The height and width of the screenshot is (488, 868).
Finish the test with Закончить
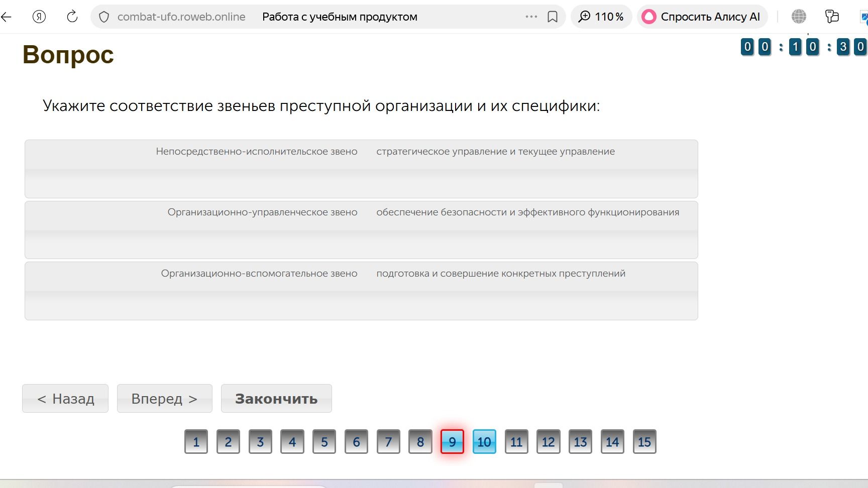point(276,399)
